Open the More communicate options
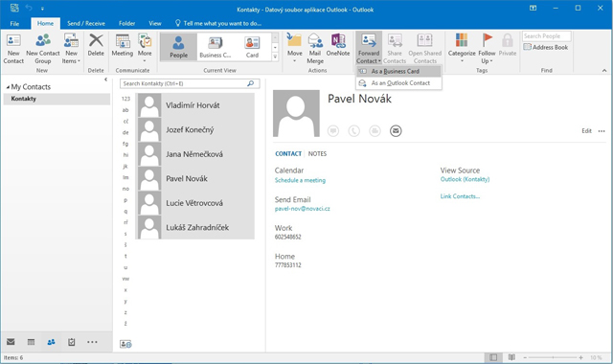Image resolution: width=613 pixels, height=364 pixels. click(x=145, y=48)
